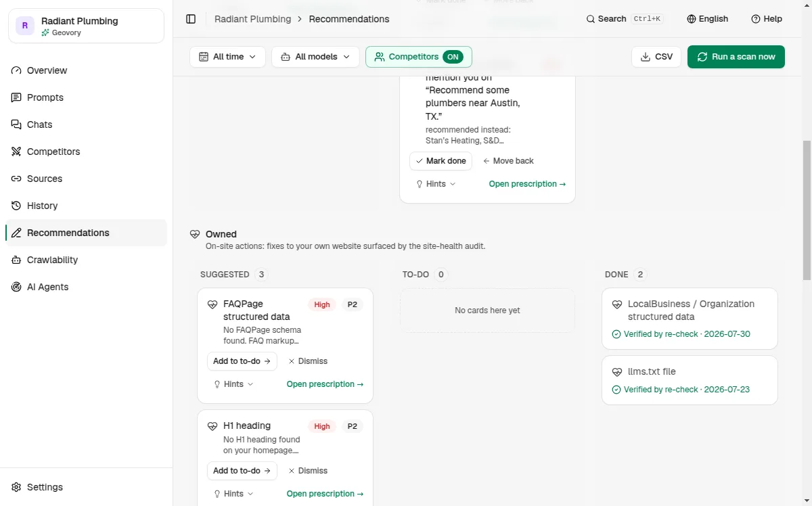Click the Overview gauge icon
This screenshot has height=506, width=812.
click(16, 70)
